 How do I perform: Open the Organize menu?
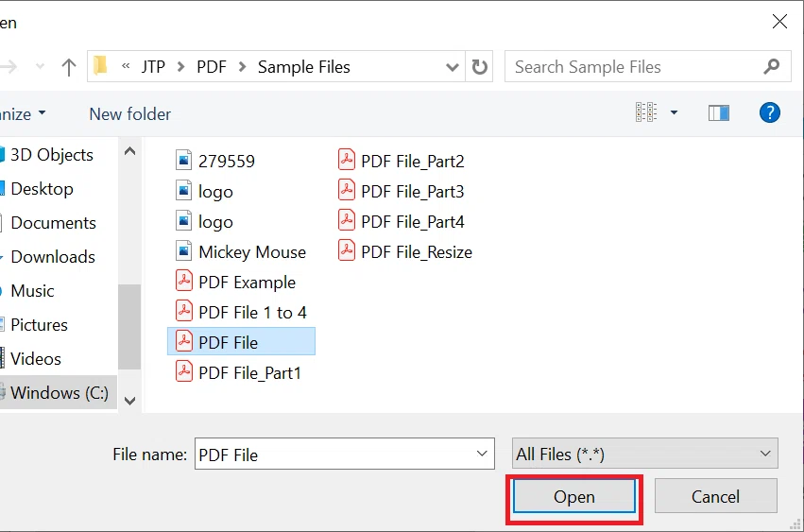(x=22, y=114)
